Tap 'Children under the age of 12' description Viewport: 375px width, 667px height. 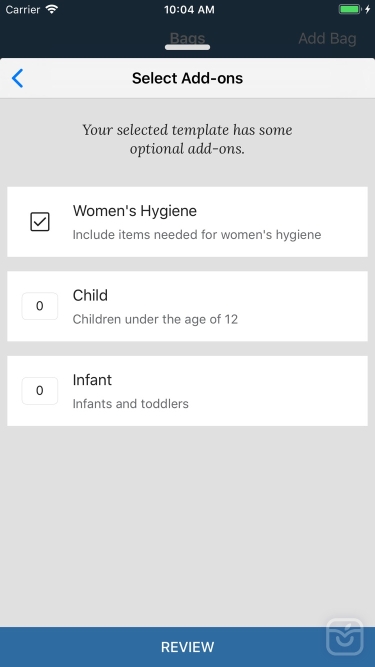click(155, 319)
